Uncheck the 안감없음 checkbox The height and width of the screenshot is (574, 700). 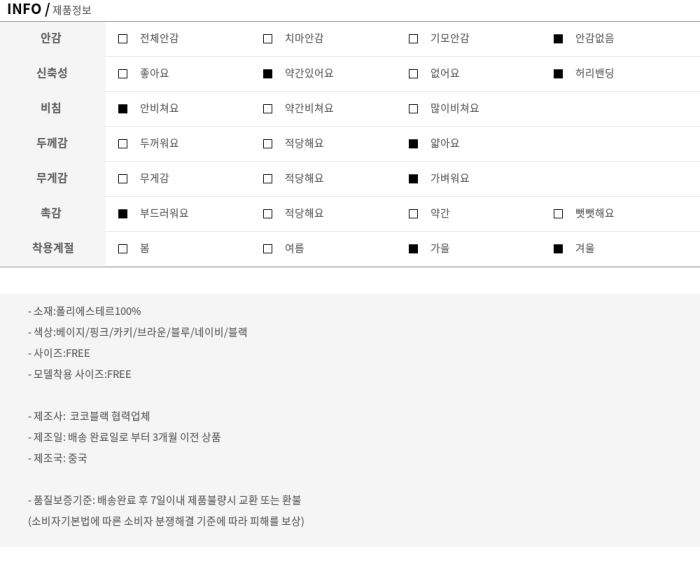[558, 39]
